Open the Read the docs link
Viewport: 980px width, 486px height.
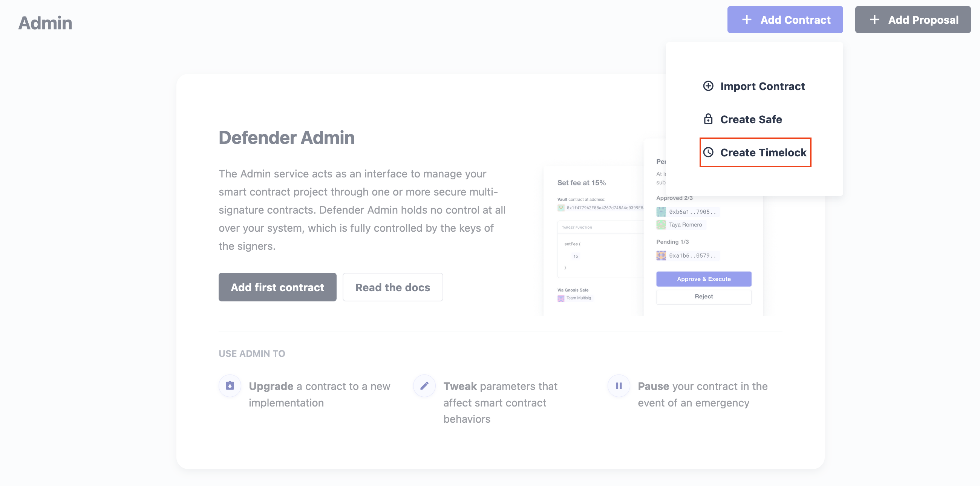(393, 287)
